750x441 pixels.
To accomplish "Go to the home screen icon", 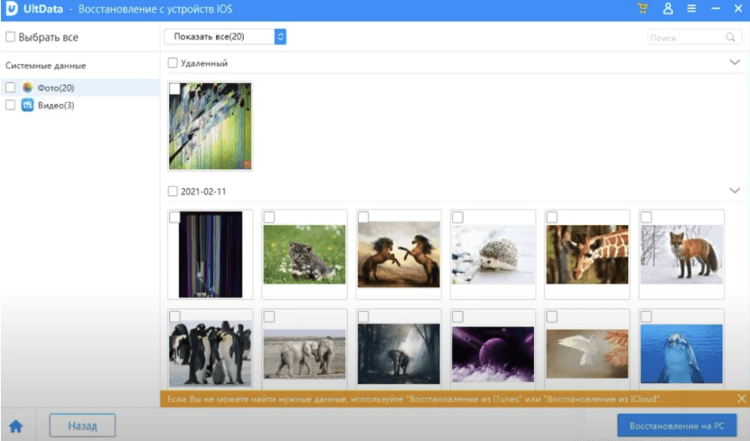I will [16, 426].
